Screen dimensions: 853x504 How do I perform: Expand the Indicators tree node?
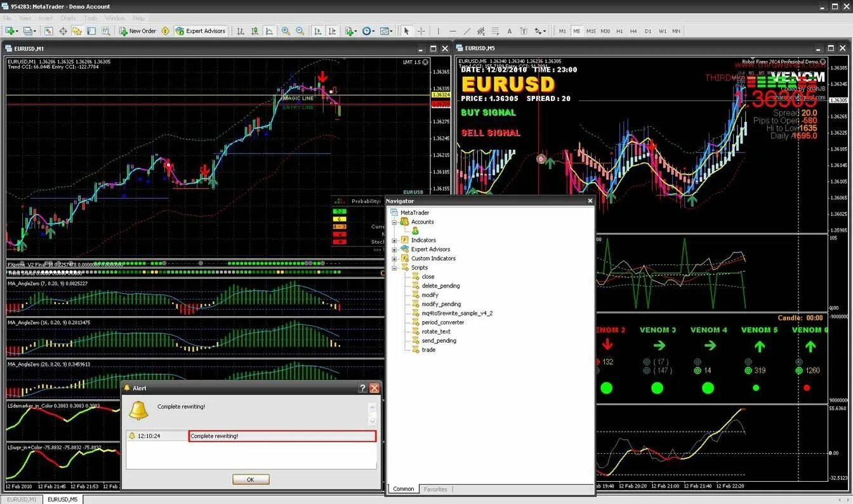(x=394, y=241)
